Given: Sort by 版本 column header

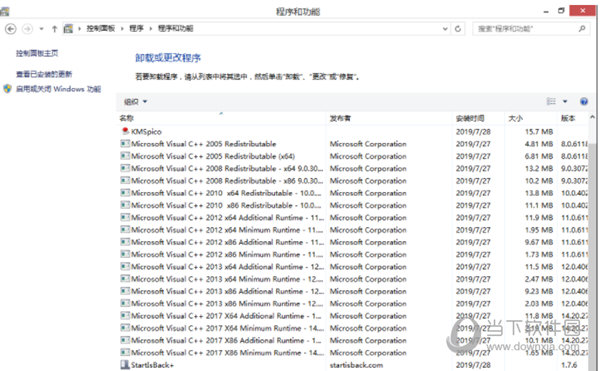Looking at the screenshot, I should pos(568,118).
